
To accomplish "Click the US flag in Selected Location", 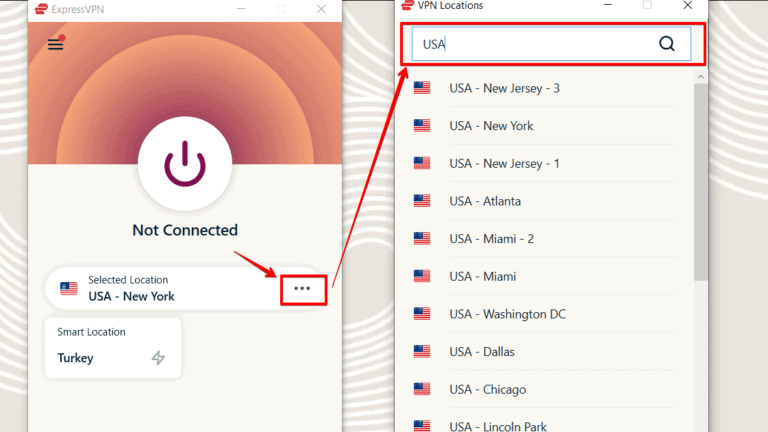I will (x=69, y=288).
